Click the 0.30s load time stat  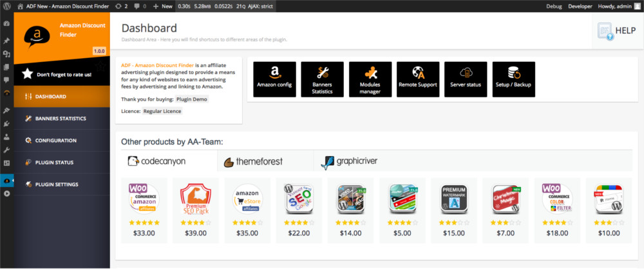click(184, 6)
